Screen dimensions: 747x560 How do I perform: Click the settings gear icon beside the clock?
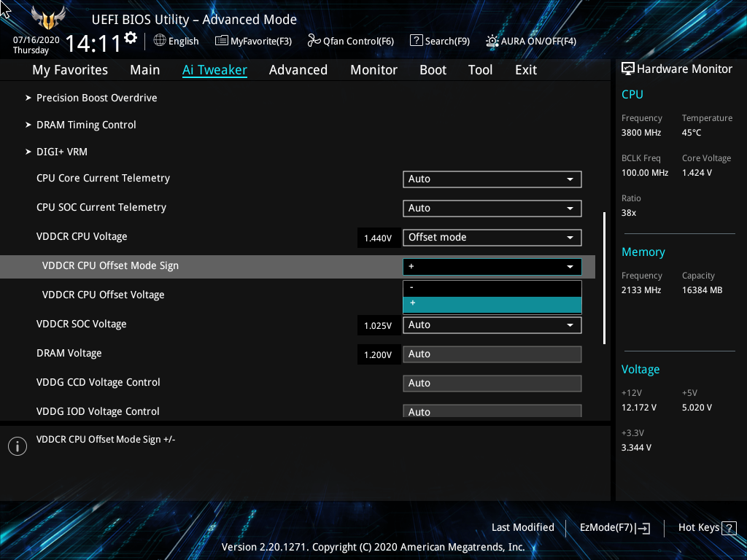(131, 38)
